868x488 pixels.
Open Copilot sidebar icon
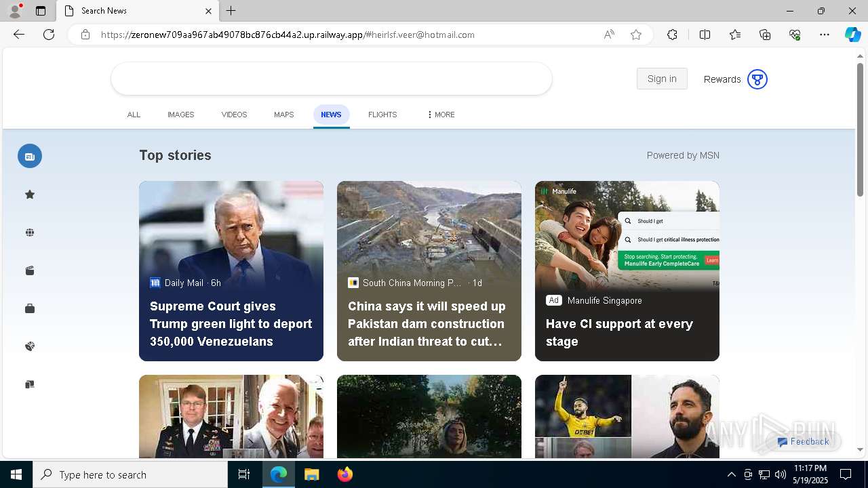pos(852,35)
